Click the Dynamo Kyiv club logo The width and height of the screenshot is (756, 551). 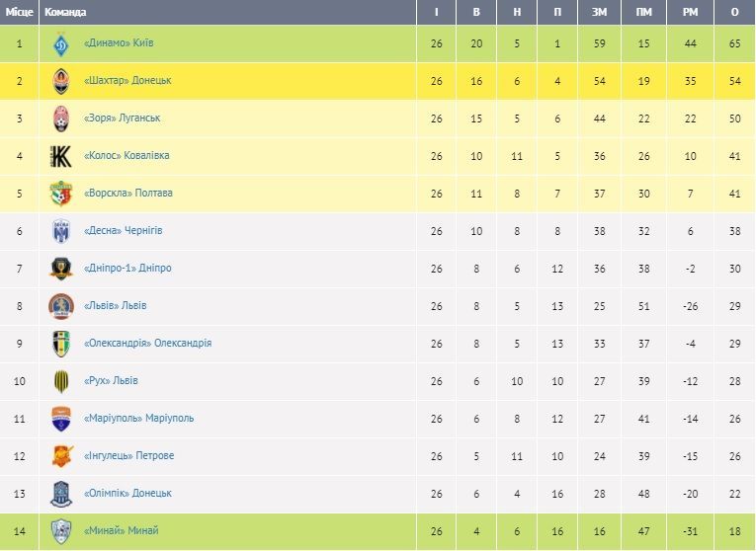point(61,43)
